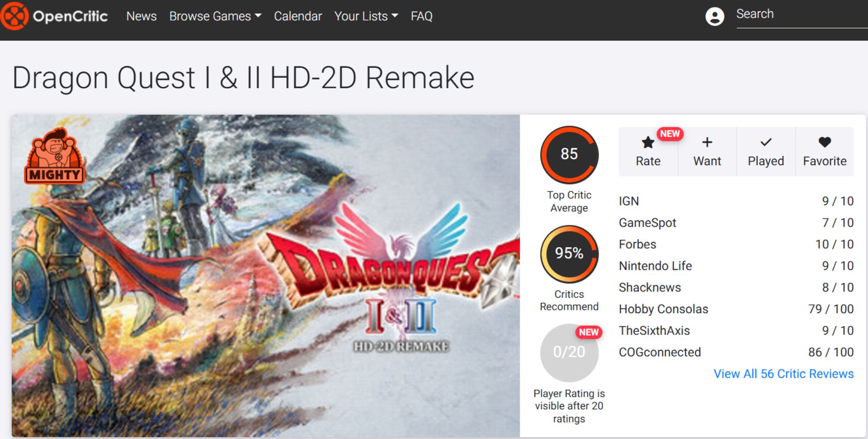Select the Rate star icon
Image resolution: width=868 pixels, height=439 pixels.
(x=647, y=143)
